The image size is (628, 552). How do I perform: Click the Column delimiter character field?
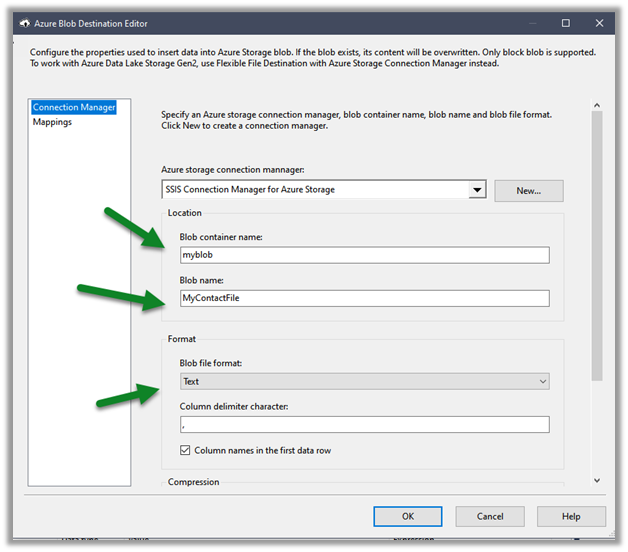click(364, 425)
